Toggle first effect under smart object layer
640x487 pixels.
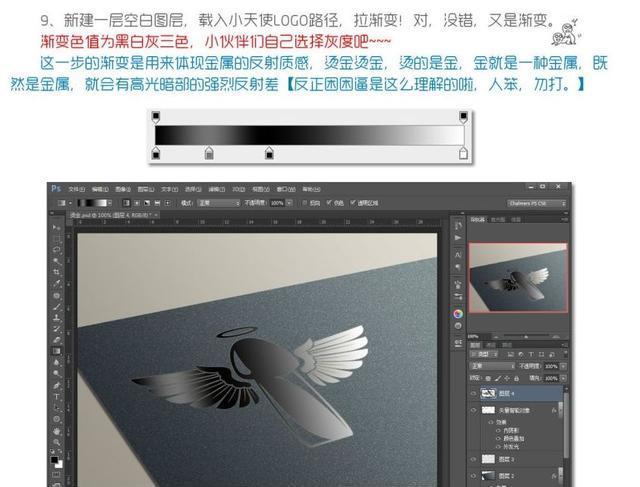(498, 431)
